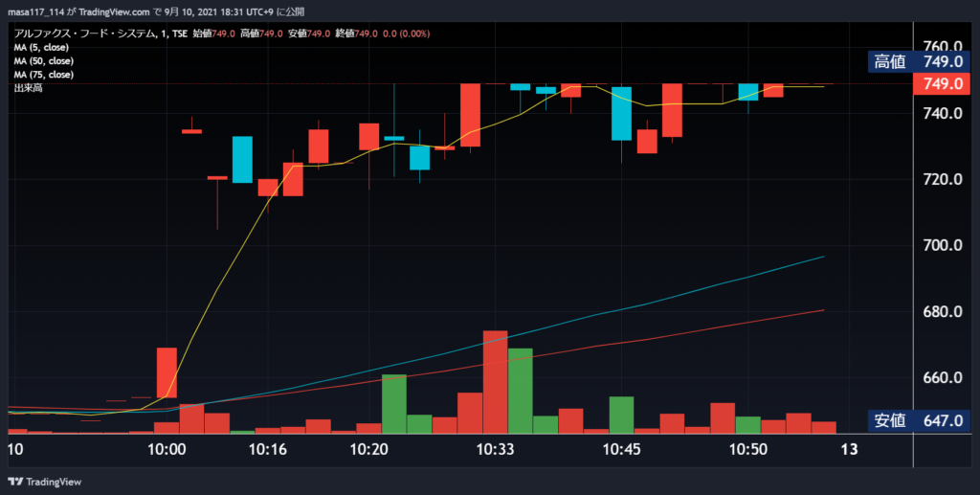Click the masa117_114 author name
Image resolution: width=980 pixels, height=495 pixels.
35,11
